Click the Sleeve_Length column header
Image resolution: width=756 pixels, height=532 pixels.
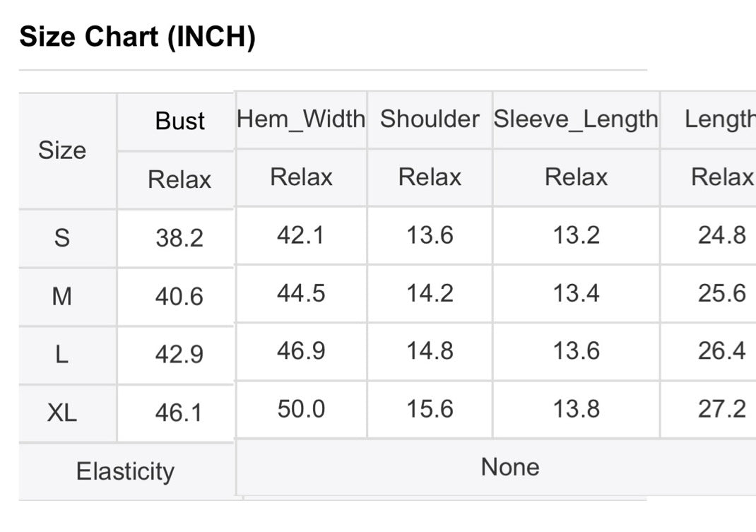click(576, 119)
